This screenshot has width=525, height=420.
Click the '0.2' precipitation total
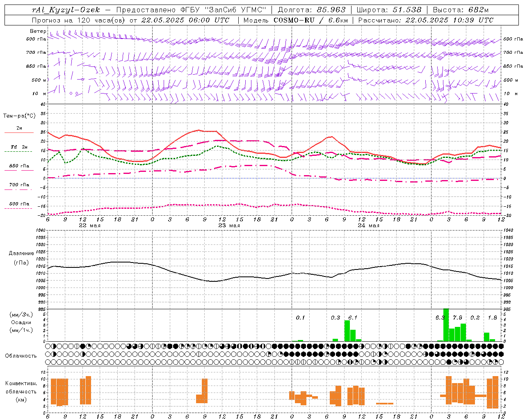pos(475,317)
